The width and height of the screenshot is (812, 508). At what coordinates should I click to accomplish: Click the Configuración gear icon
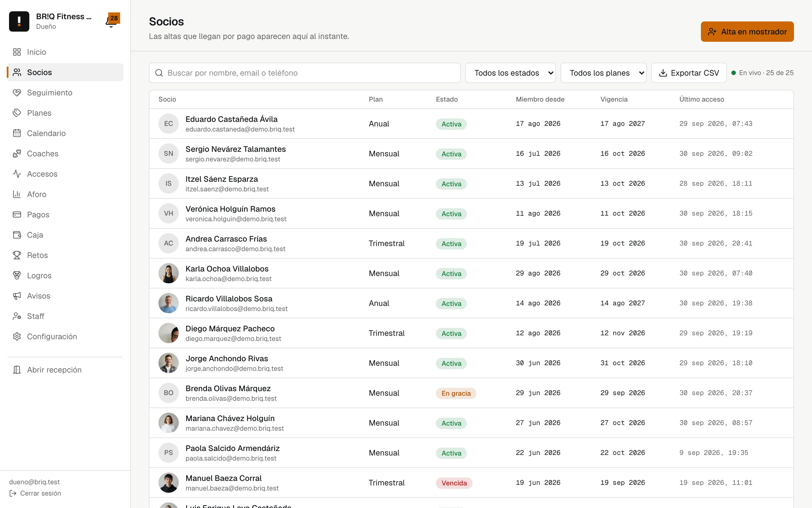17,337
